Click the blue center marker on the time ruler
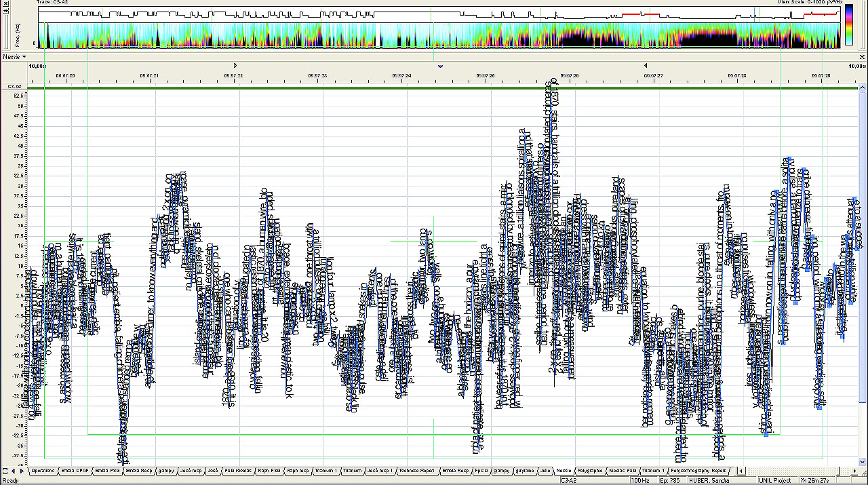This screenshot has width=868, height=485. coord(441,66)
